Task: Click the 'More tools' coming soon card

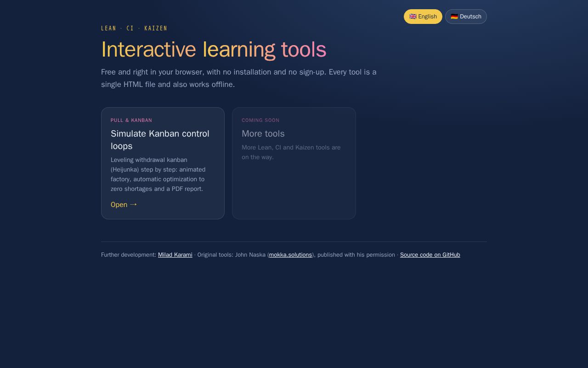Action: [x=294, y=163]
